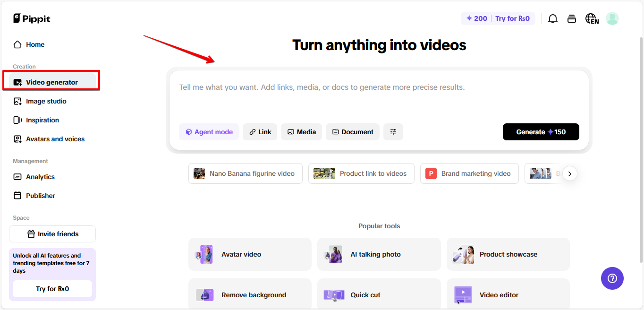Click the gift icon on Invite friends
The image size is (644, 310).
(x=31, y=234)
